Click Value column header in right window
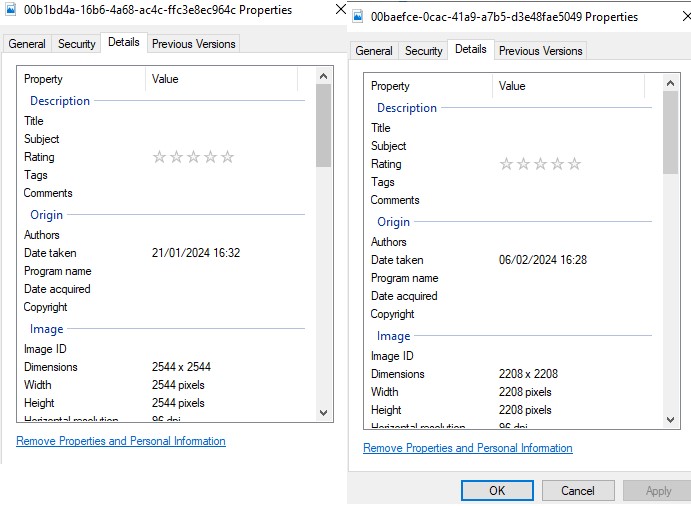Screen dimensions: 691x506 (x=568, y=86)
